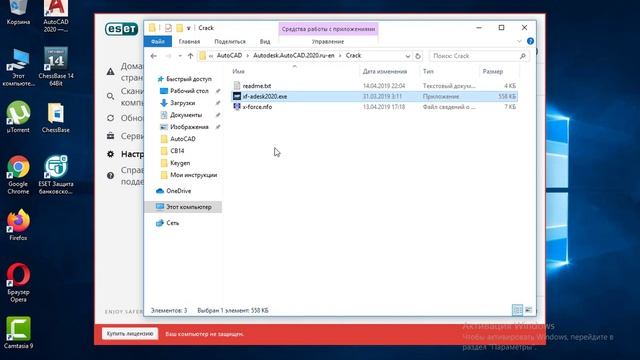This screenshot has width=640, height=360.
Task: Open Мои инструкции folder in navigation pane
Action: [193, 175]
